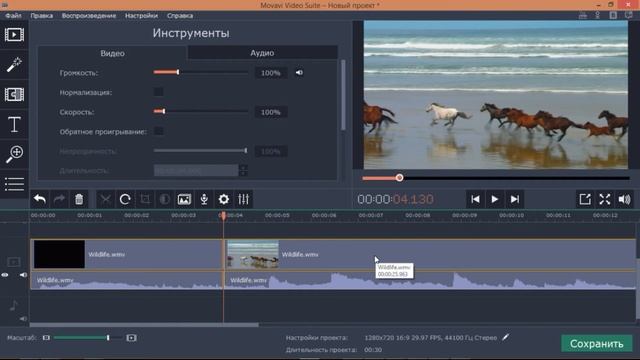Open the Файл menu

click(x=13, y=16)
